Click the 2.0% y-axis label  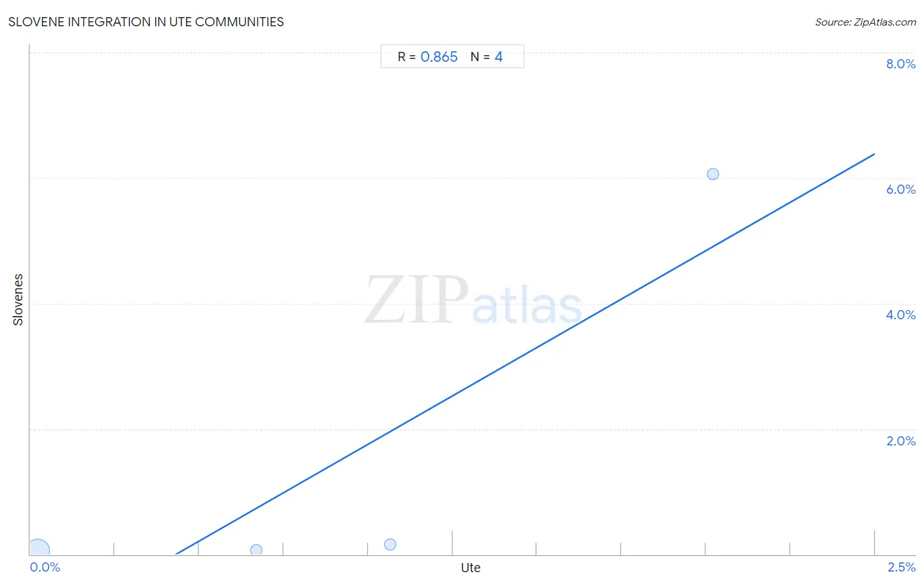point(900,441)
